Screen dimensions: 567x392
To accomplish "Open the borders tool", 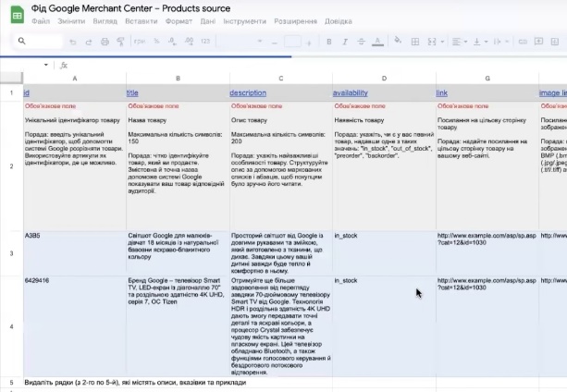I will tap(413, 42).
